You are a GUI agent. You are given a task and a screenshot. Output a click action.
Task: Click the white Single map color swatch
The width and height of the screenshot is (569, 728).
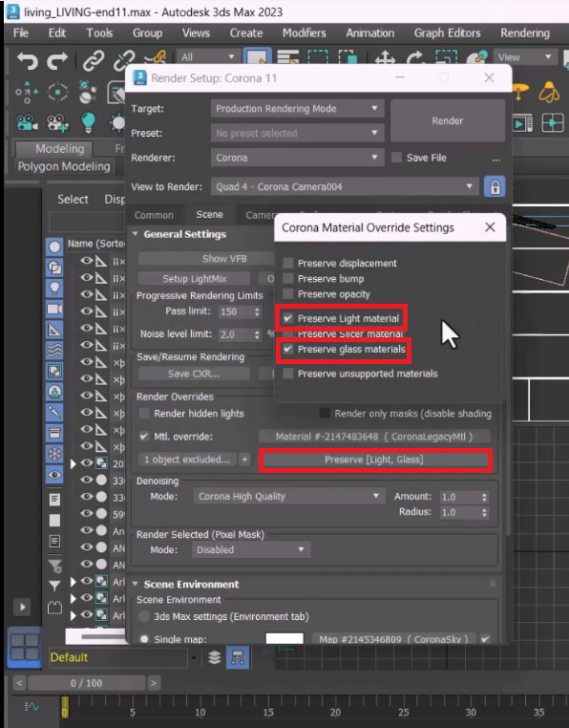(284, 639)
